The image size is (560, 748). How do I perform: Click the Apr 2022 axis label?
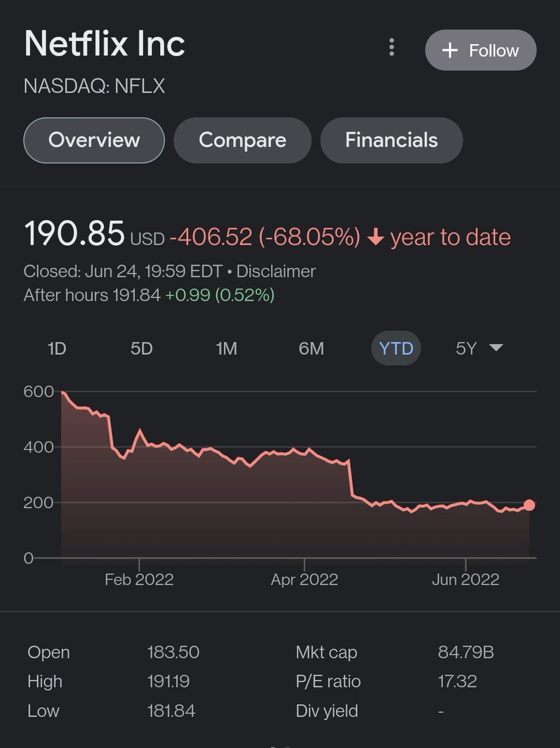(x=304, y=580)
